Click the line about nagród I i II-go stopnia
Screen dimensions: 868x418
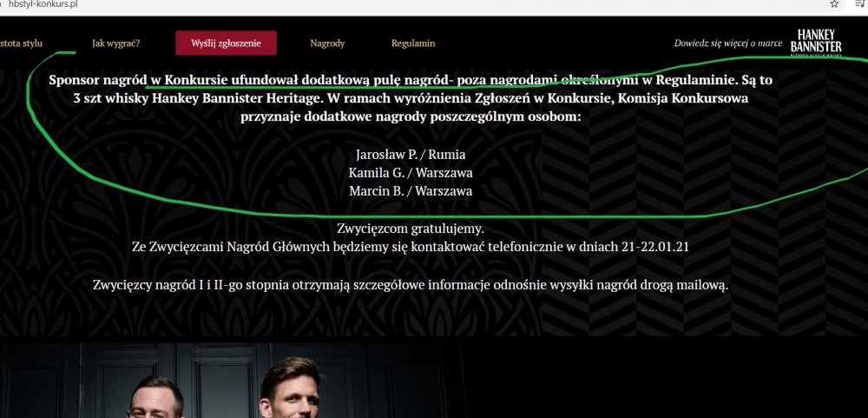411,286
